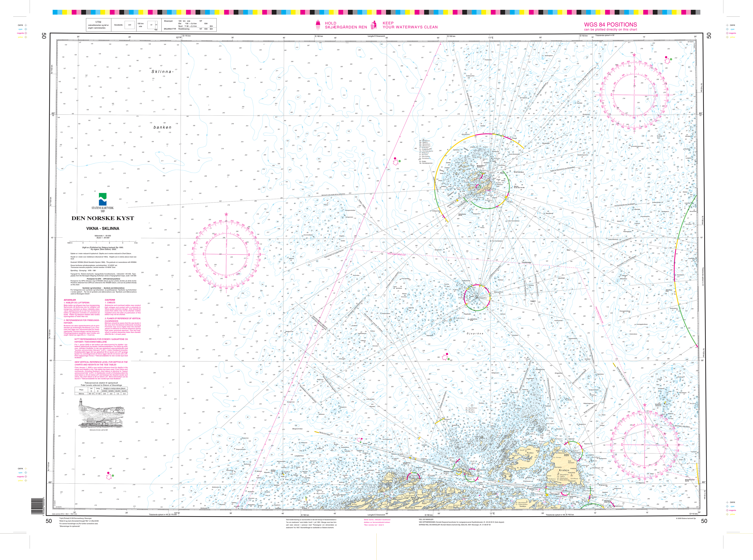Viewport: 753px width, 560px height.
Task: Click the magenta registration mark at top-right
Action: pos(727,33)
